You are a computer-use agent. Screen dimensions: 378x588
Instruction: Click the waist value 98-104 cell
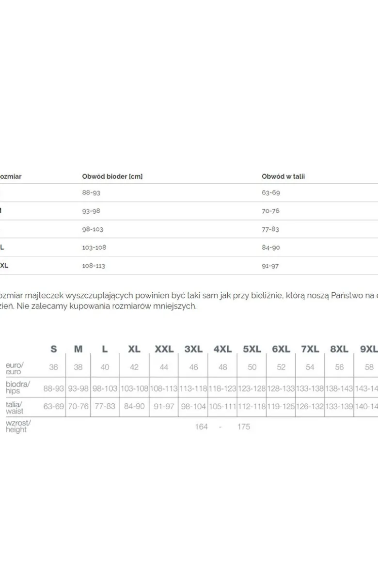coord(193,406)
